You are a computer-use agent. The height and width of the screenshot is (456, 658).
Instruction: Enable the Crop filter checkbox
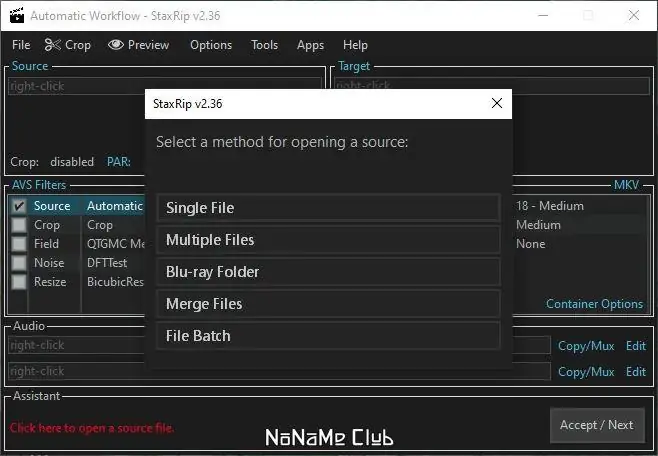(x=19, y=225)
